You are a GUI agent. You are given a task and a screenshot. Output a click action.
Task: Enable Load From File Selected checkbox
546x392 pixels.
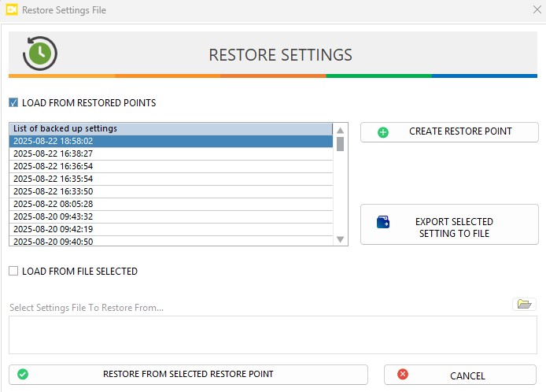click(x=13, y=272)
